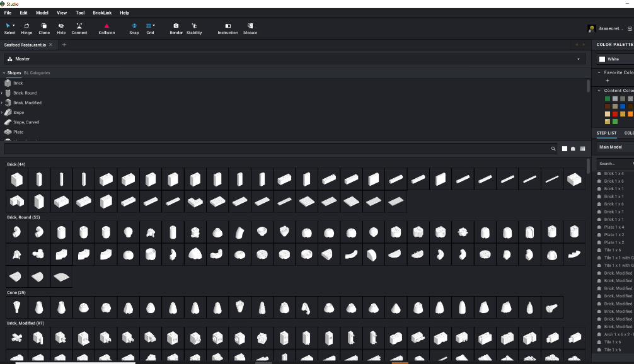Screen dimensions: 634x364
Task: Toggle Hide for selected parts
Action: 61,28
